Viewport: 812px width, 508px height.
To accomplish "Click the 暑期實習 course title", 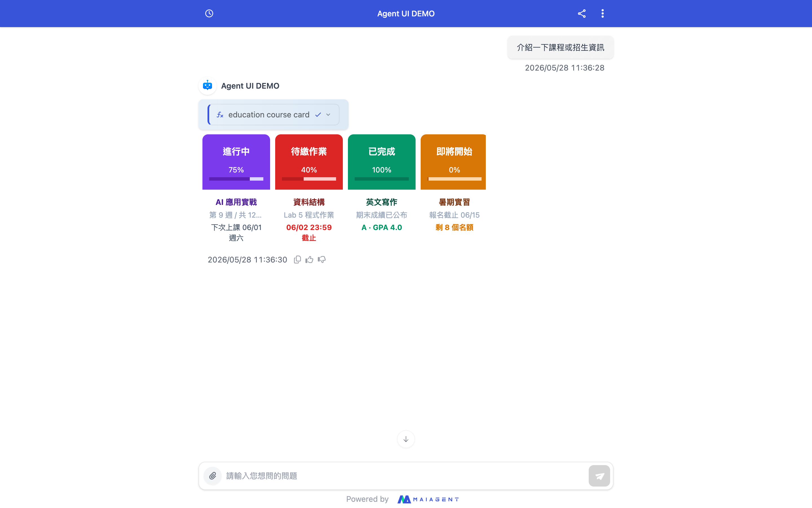I will [x=455, y=202].
